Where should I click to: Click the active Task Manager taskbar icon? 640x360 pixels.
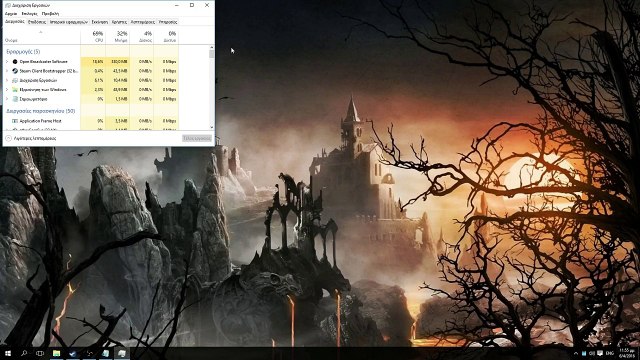point(122,353)
